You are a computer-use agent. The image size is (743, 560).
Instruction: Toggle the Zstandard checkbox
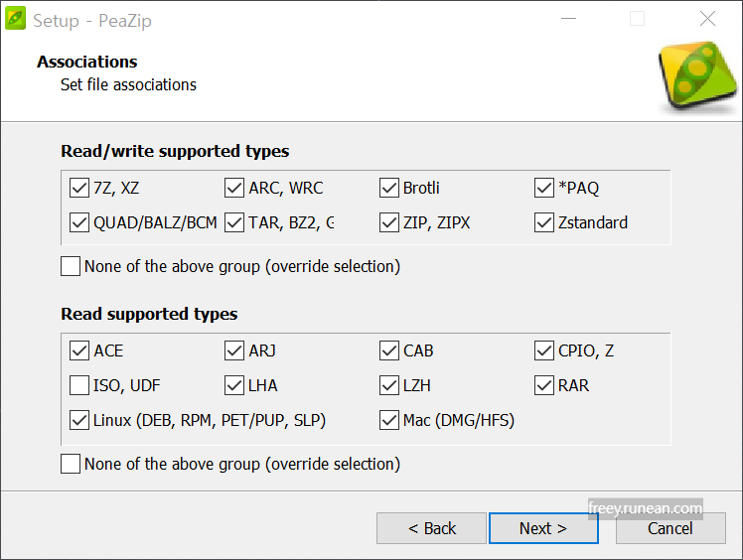(x=544, y=222)
